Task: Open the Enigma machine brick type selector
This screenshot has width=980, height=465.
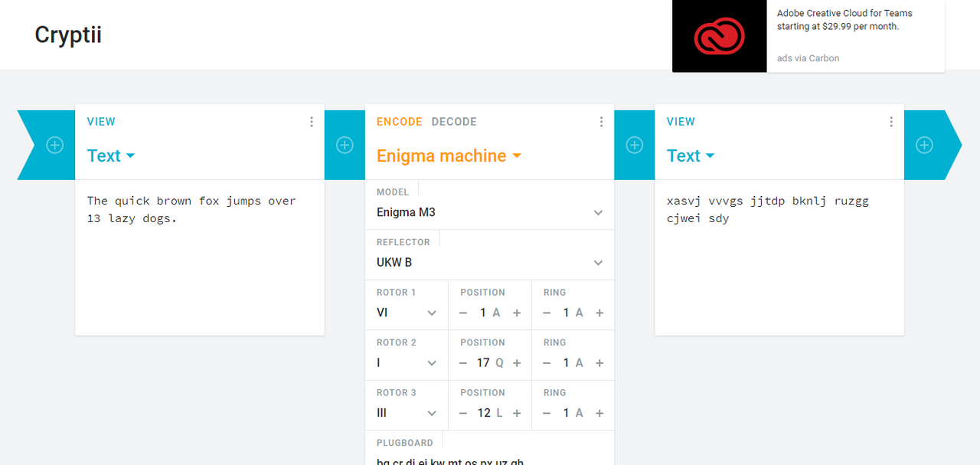Action: click(449, 156)
